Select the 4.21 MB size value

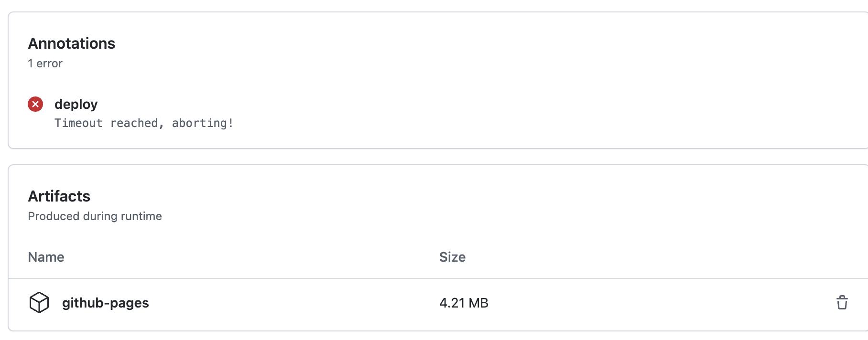[x=464, y=303]
